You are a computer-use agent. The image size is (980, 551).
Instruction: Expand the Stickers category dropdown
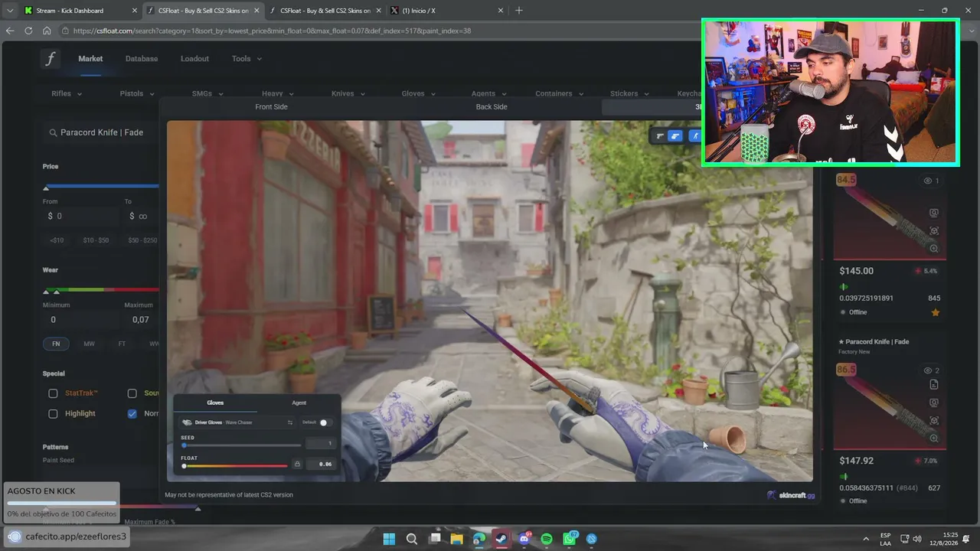tap(630, 94)
